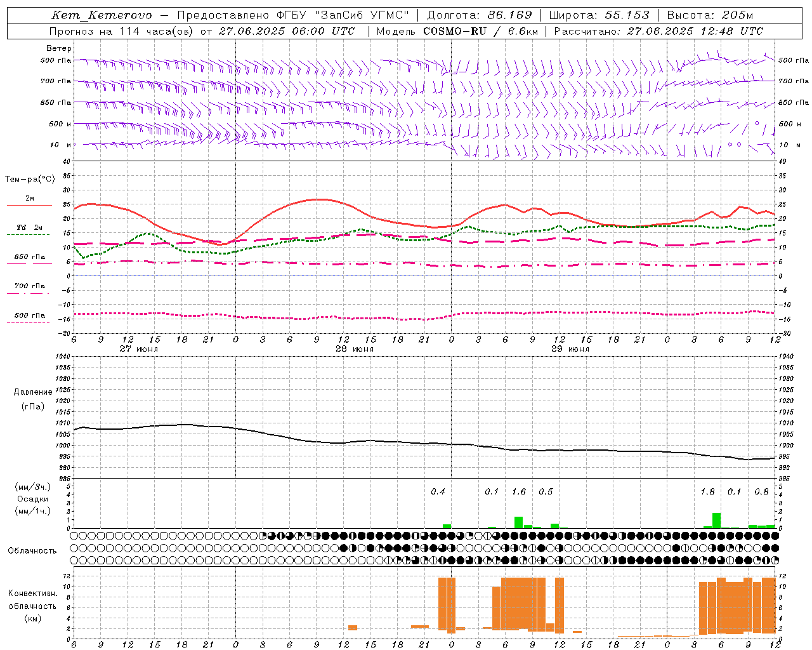This screenshot has width=812, height=650.
Task: Click the 1.6 precipitation value
Action: [x=519, y=491]
